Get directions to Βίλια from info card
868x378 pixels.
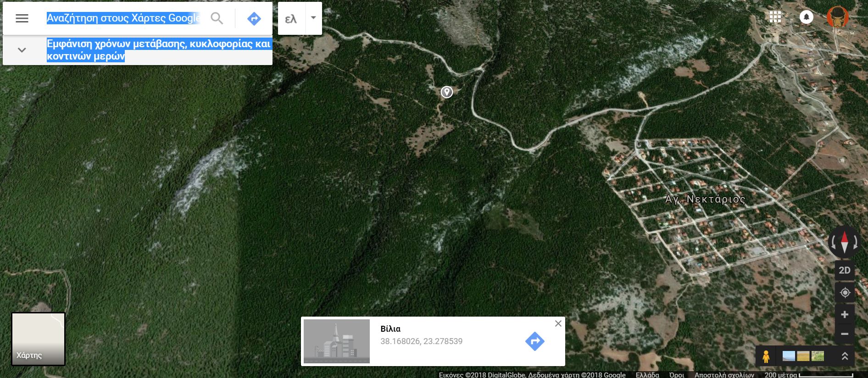pos(534,341)
